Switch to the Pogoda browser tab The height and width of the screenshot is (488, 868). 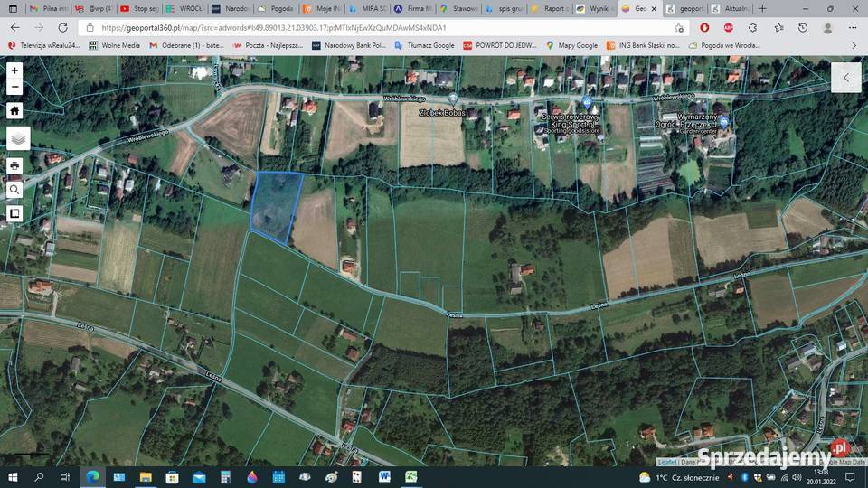(x=274, y=8)
